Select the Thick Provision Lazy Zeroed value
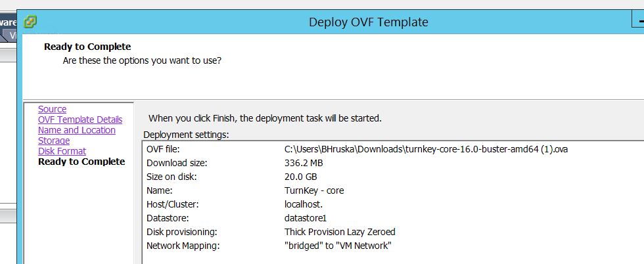Image resolution: width=644 pixels, height=264 pixels. (340, 232)
